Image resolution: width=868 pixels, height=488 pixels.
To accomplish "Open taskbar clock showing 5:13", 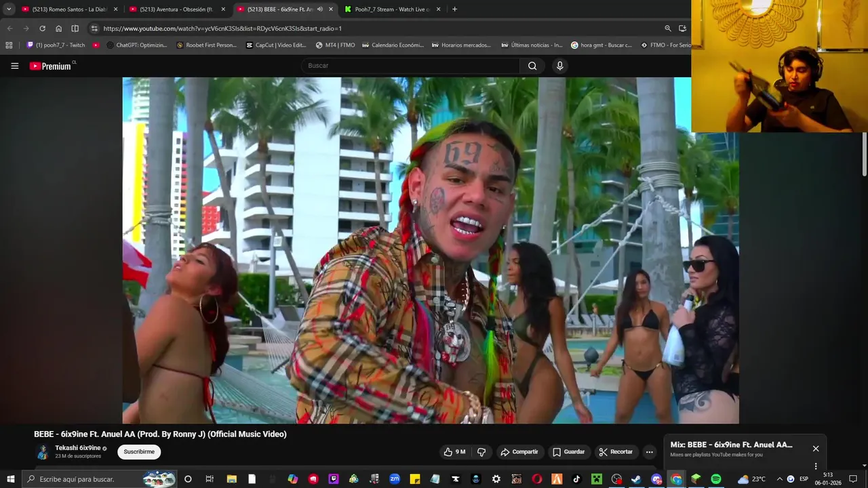I will click(x=828, y=479).
